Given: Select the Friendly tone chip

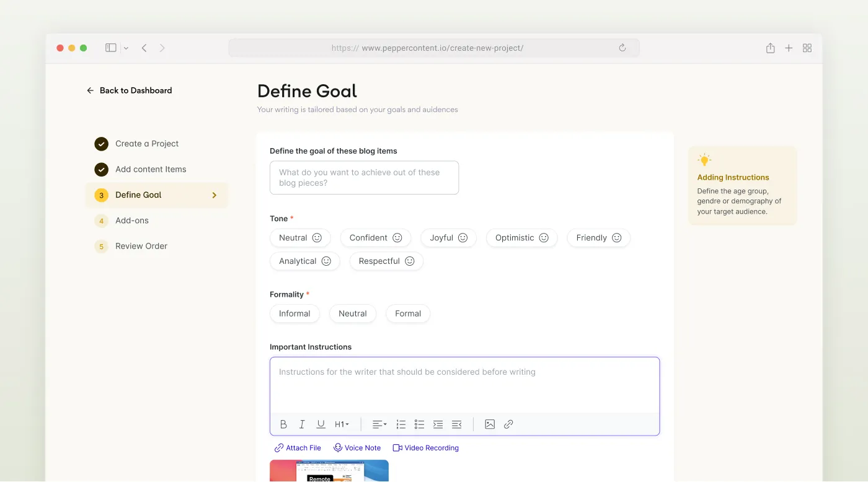Looking at the screenshot, I should [599, 238].
